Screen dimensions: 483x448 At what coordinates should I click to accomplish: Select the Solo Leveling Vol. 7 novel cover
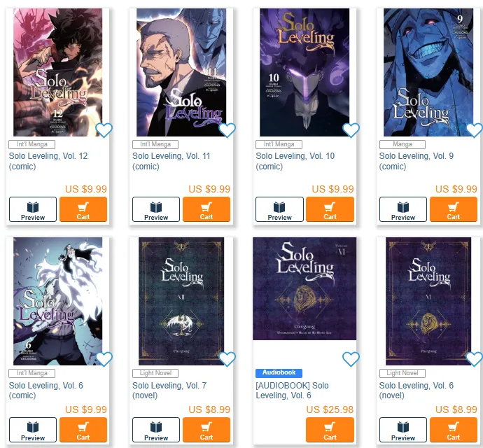click(x=181, y=301)
